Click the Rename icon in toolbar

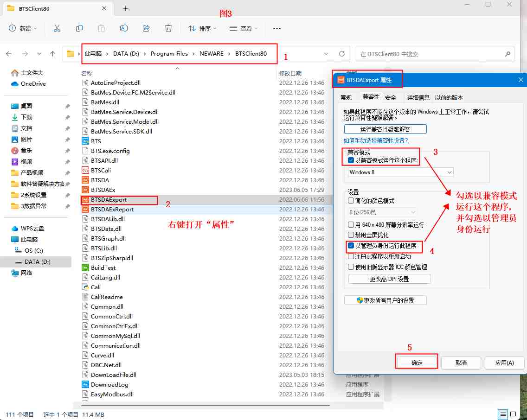tap(124, 29)
